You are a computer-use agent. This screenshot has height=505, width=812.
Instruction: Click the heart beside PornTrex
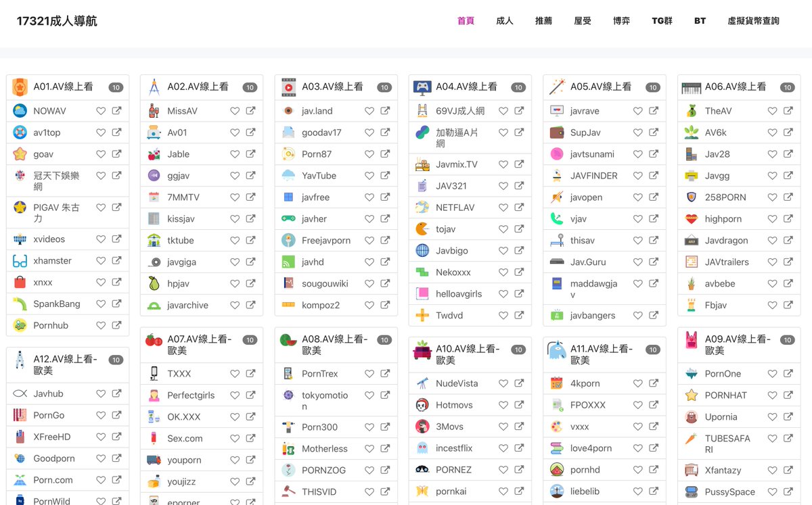click(369, 373)
